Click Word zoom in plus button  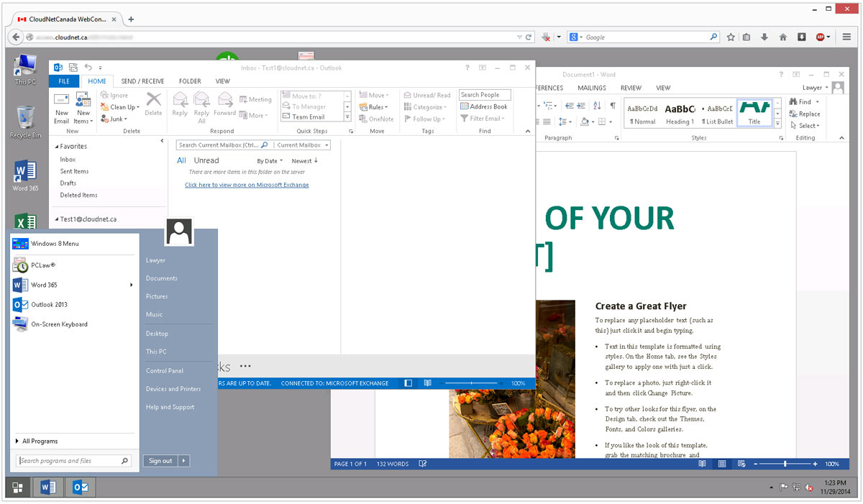[816, 464]
